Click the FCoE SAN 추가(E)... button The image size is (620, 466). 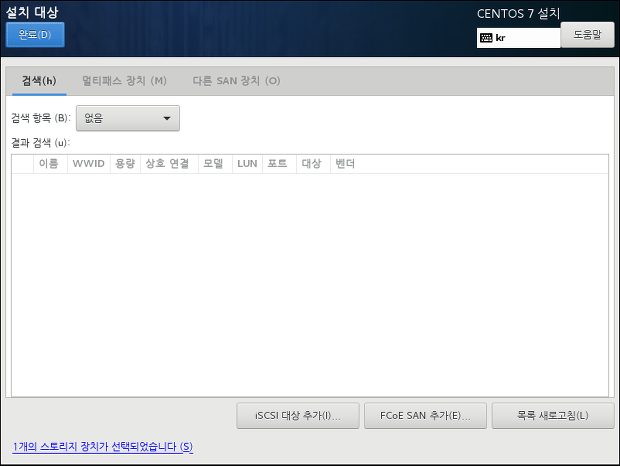[x=425, y=416]
